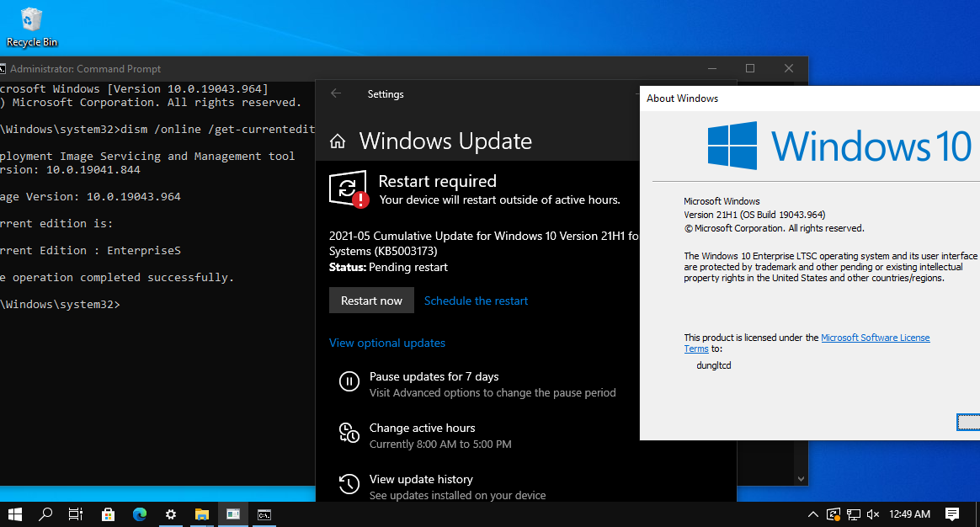
Task: Click the Windows Update heading
Action: [x=445, y=141]
